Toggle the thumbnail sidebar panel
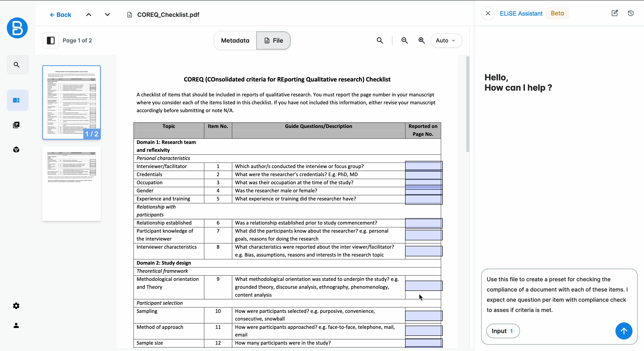Screen dimensions: 644x351 point(51,41)
